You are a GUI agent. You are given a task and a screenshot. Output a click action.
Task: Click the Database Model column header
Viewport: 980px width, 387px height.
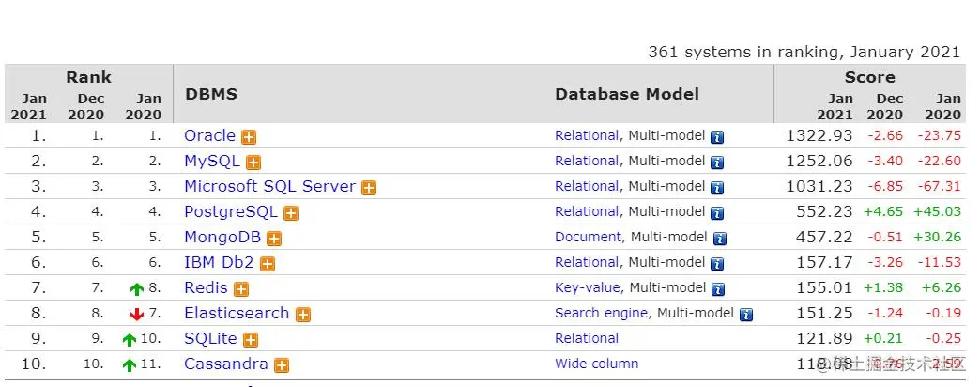point(627,94)
